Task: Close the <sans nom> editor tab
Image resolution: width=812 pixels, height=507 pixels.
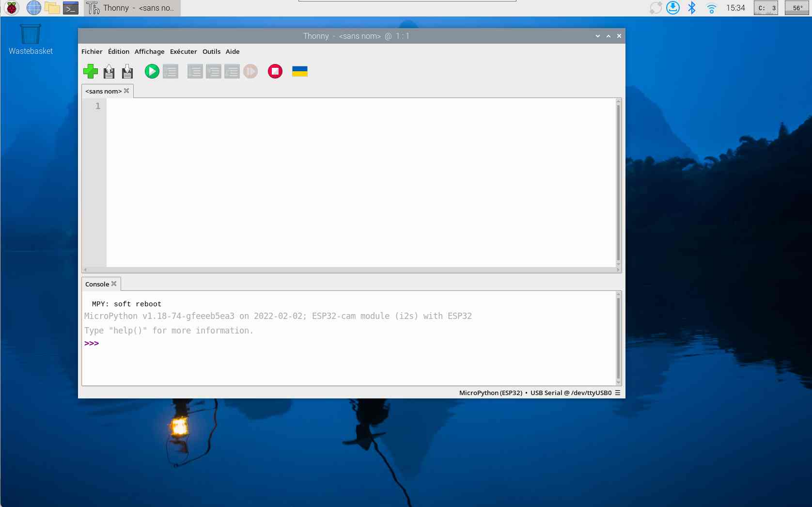Action: (x=126, y=91)
